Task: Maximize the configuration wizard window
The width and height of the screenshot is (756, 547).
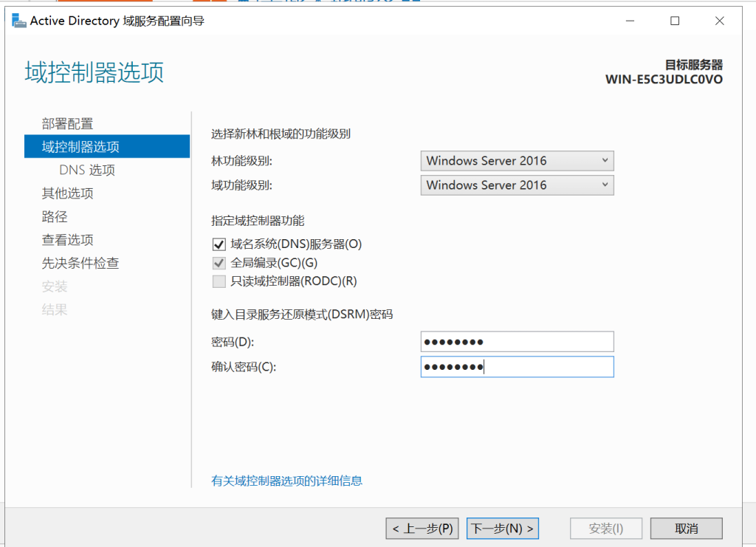Action: [674, 21]
